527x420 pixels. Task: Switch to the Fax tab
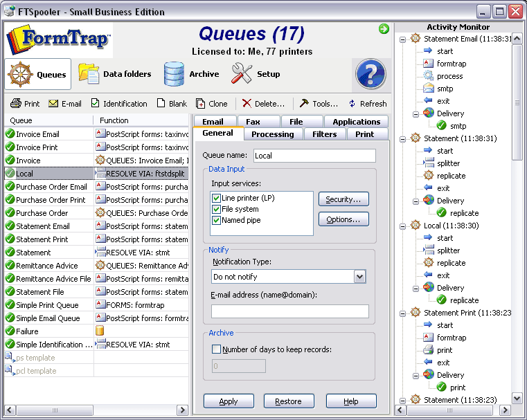tap(258, 121)
